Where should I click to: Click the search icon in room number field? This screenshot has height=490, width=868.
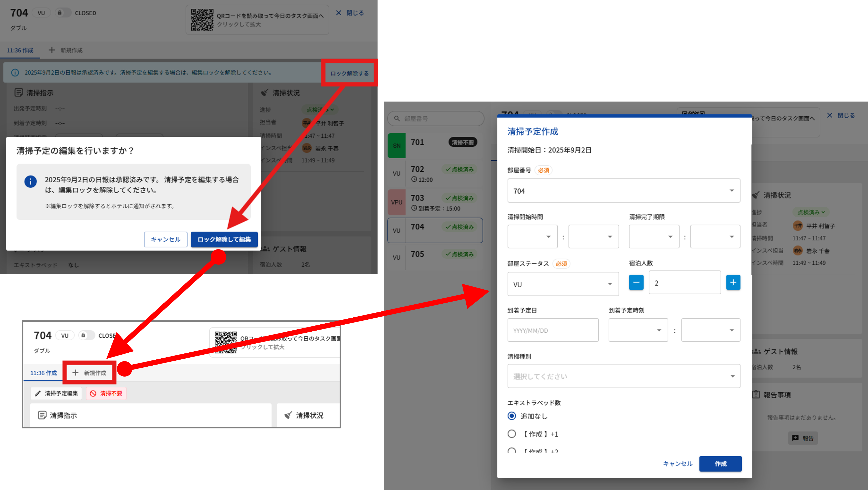point(397,119)
